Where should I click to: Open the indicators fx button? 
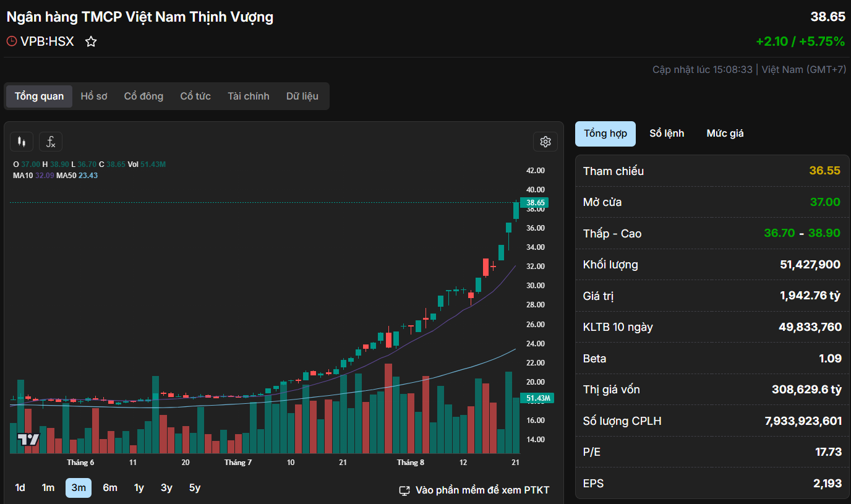51,142
